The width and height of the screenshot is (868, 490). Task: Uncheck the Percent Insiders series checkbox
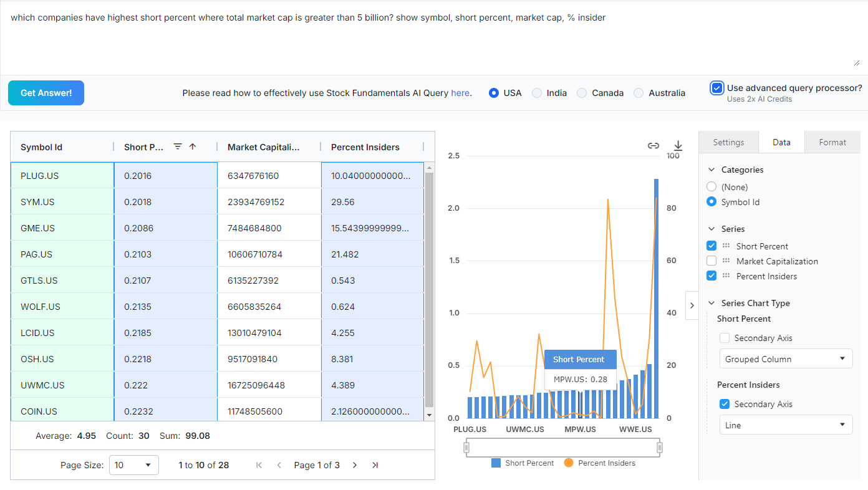[x=711, y=276]
